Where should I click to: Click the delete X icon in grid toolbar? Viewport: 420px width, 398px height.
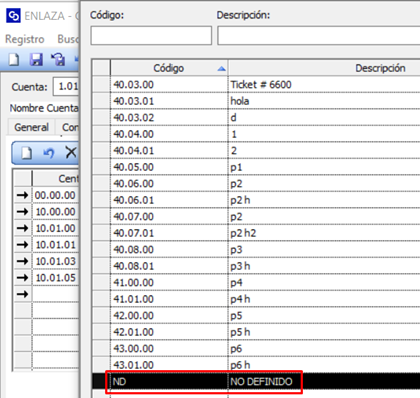[71, 153]
